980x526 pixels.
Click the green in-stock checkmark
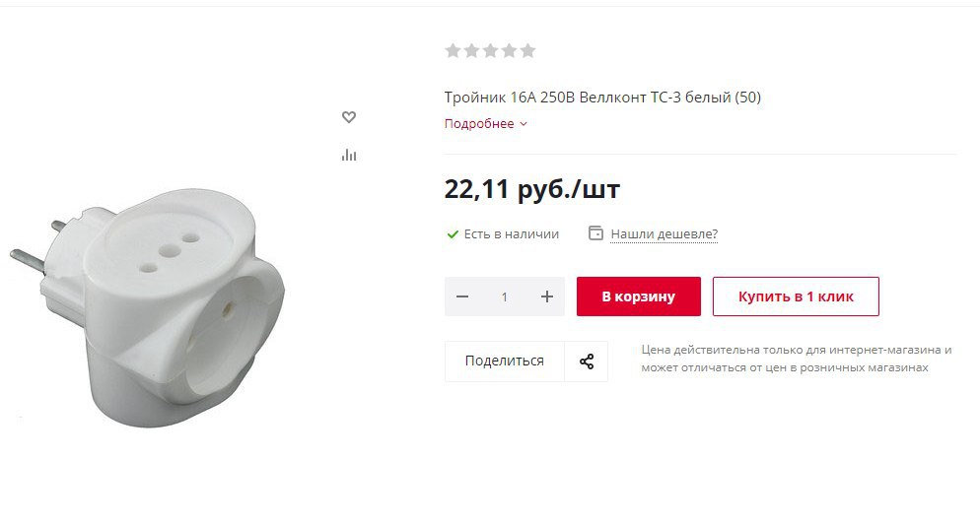click(x=453, y=234)
